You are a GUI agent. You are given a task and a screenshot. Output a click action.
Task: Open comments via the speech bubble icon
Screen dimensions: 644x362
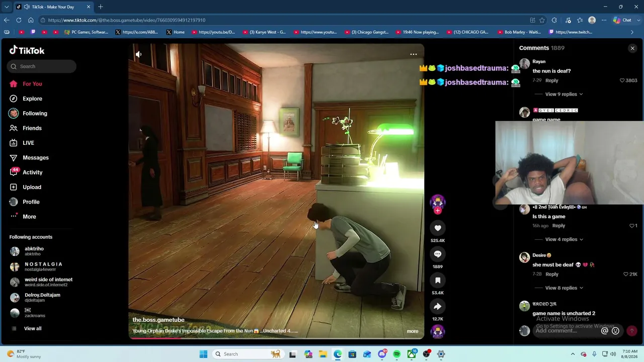pyautogui.click(x=438, y=254)
